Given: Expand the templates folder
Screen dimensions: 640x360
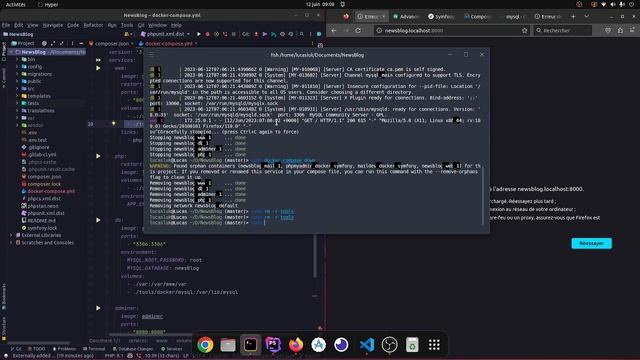Looking at the screenshot, I should [x=17, y=96].
